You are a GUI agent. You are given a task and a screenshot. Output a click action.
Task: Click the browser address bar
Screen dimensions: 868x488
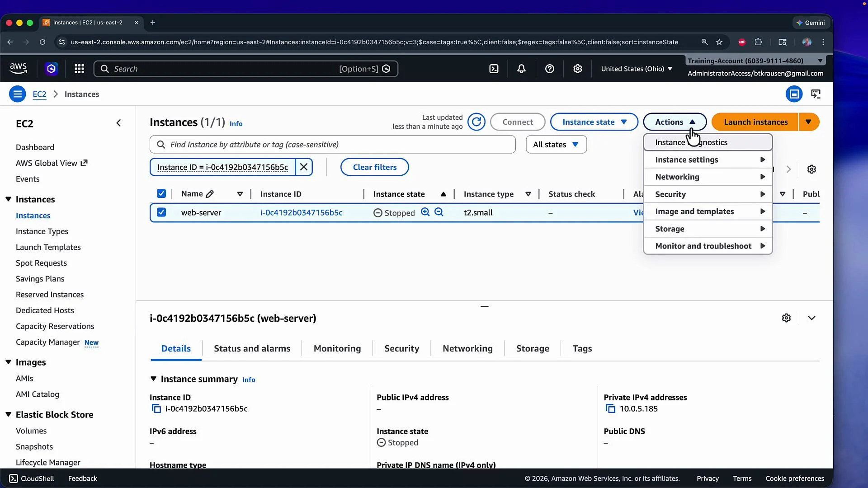(374, 42)
